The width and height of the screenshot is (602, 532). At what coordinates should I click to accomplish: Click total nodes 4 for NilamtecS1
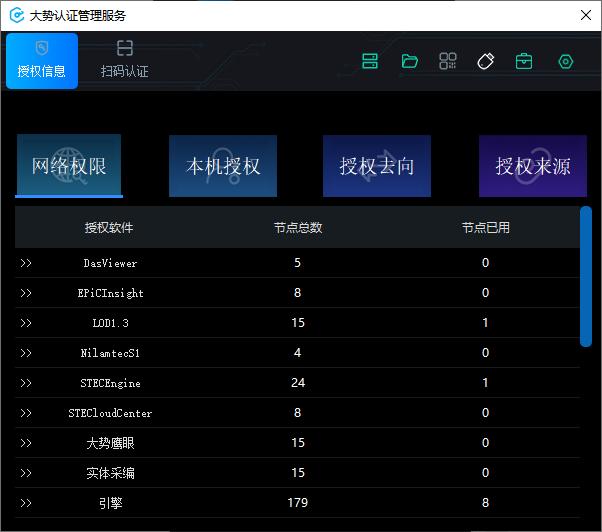298,353
